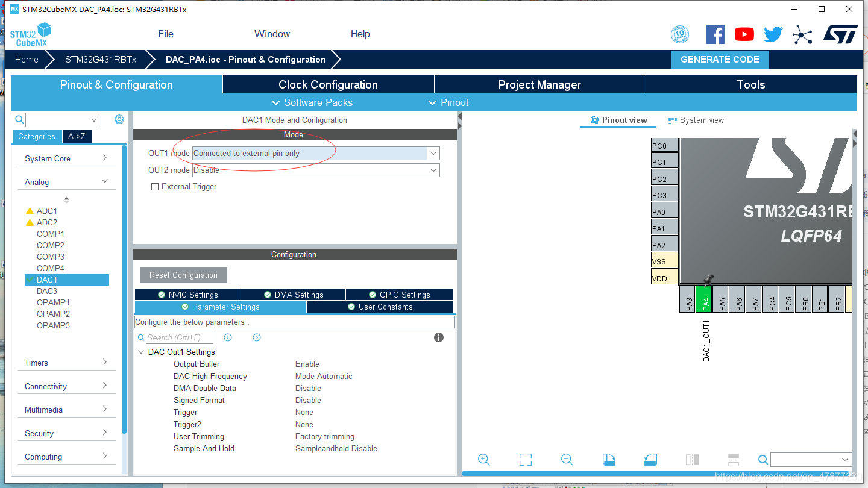This screenshot has width=868, height=488.
Task: Open the Twitter bird icon link
Action: coord(773,34)
